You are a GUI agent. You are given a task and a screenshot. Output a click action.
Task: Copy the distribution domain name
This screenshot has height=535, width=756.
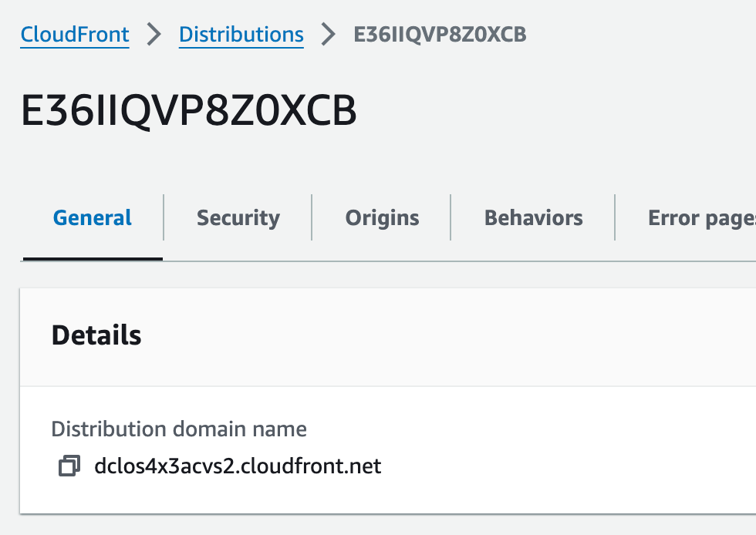(x=69, y=466)
